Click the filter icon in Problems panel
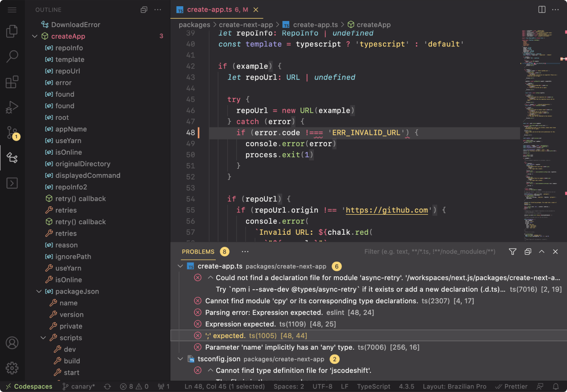The width and height of the screenshot is (567, 392). [513, 252]
